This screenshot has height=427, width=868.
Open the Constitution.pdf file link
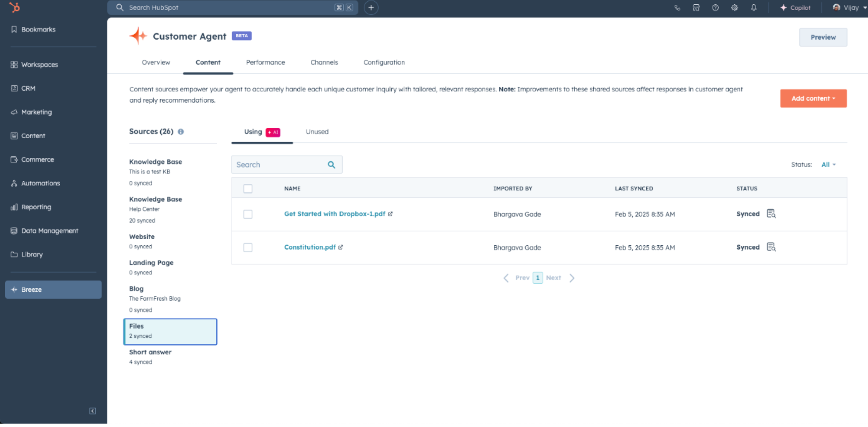tap(310, 247)
